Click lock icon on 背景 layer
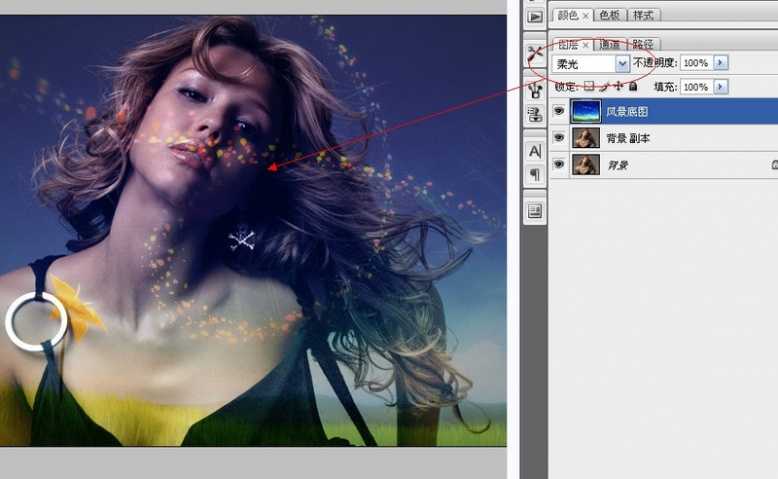 [x=775, y=164]
